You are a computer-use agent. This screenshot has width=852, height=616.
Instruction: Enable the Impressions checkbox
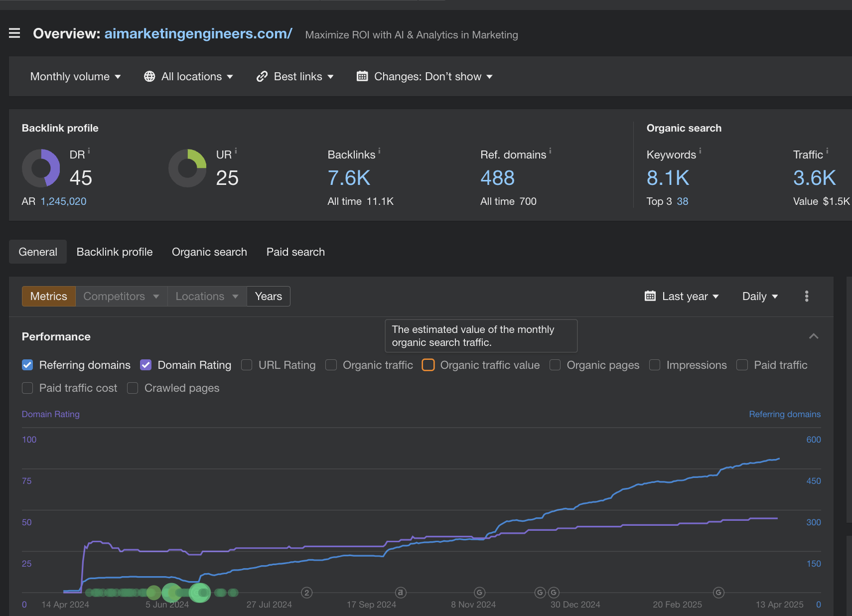655,365
